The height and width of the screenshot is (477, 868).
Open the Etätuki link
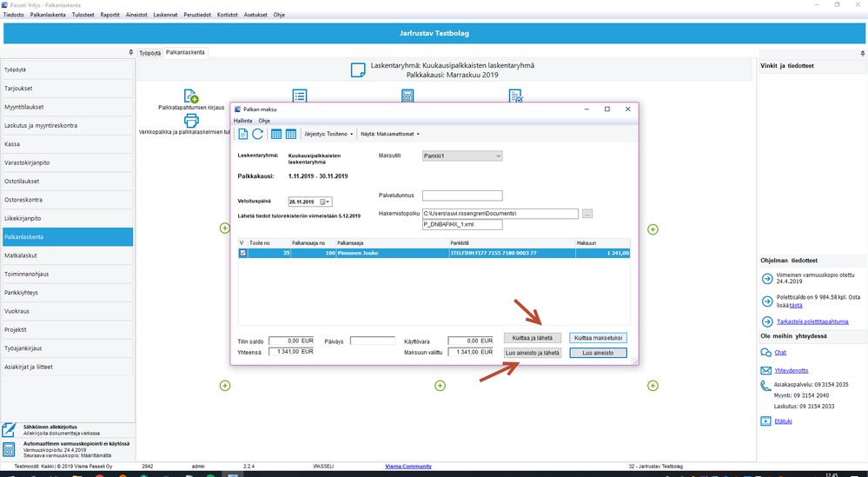(783, 421)
